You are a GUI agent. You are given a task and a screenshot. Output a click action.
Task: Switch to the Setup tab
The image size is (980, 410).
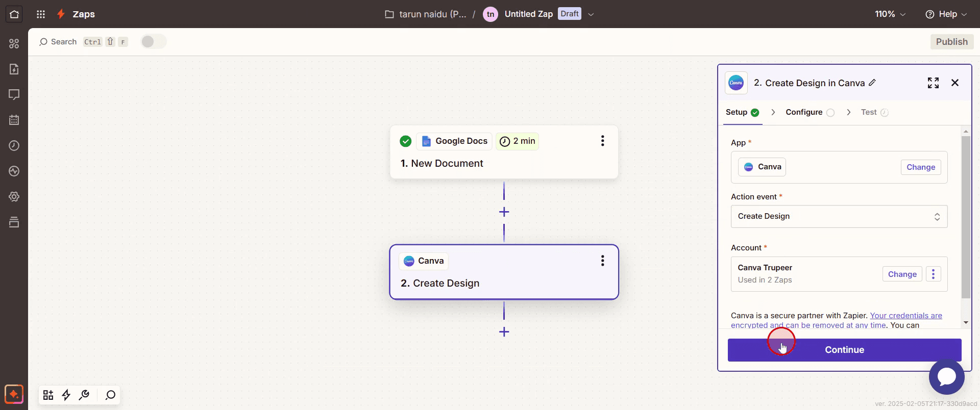743,112
